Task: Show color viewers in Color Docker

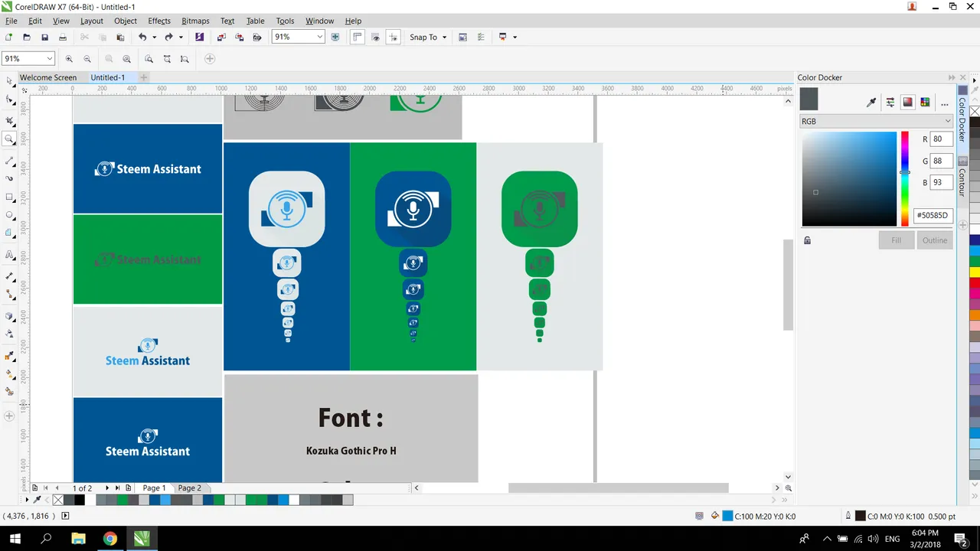Action: pos(908,102)
